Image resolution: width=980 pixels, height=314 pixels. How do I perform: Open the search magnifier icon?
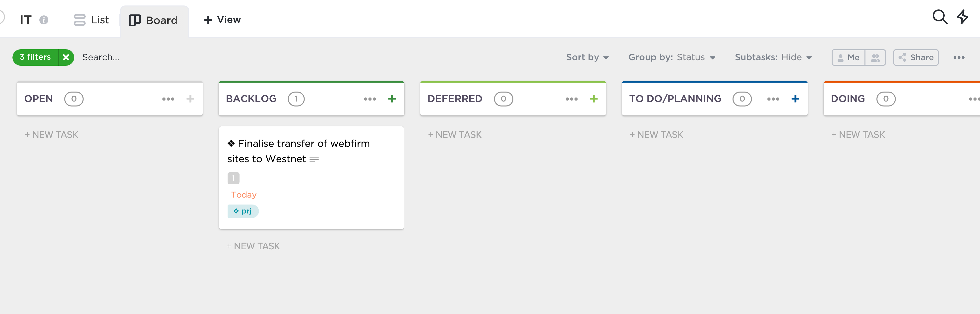(x=939, y=17)
